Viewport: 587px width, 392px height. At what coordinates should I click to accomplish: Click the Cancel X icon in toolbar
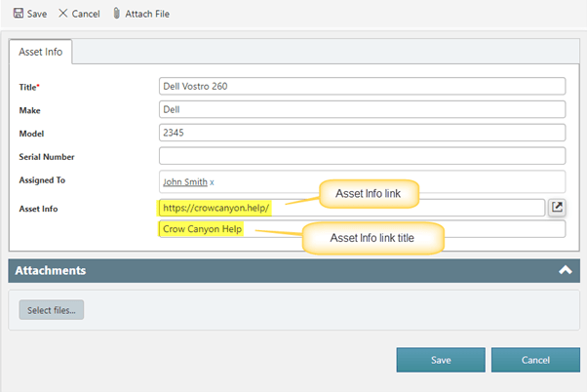pos(62,13)
